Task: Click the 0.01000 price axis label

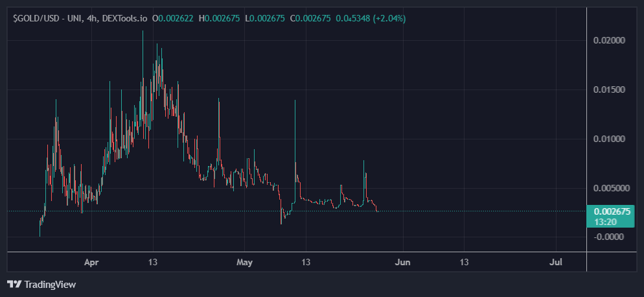Action: tap(610, 139)
